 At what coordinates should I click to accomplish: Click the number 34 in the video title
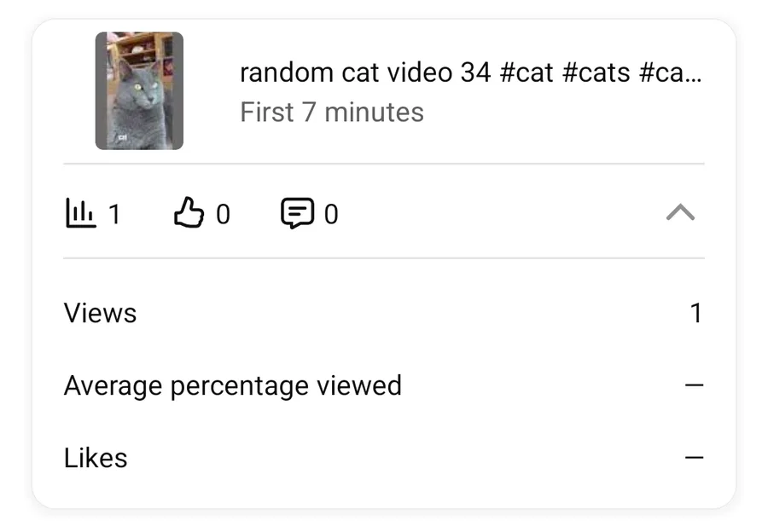point(475,72)
